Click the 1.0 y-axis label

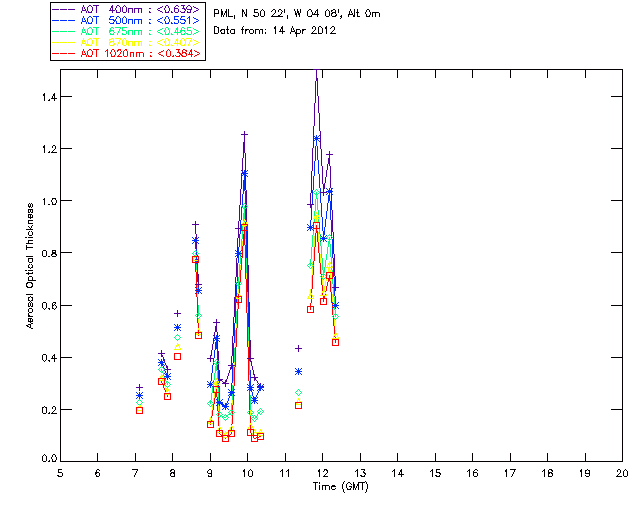pos(49,201)
